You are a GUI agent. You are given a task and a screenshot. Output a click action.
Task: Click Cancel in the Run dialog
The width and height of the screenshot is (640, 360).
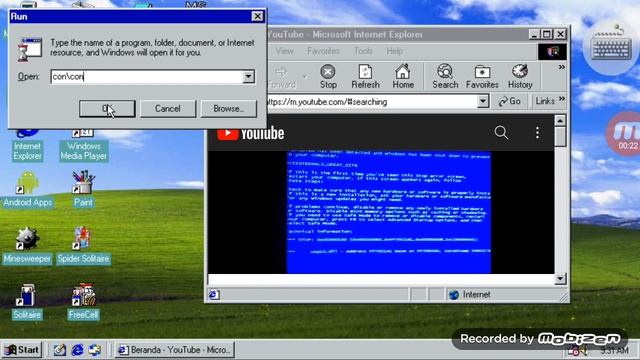pos(168,109)
